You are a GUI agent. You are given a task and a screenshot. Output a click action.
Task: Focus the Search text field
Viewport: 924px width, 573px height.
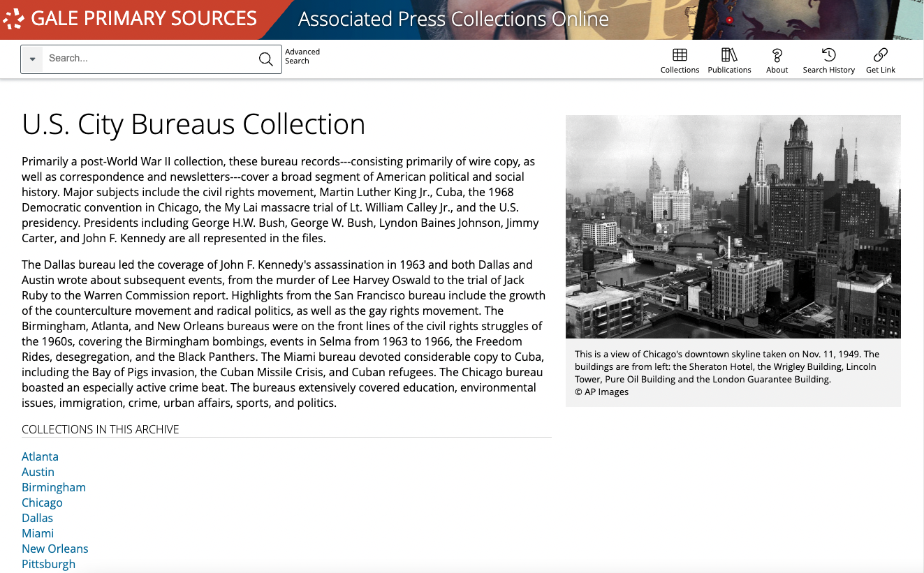[149, 59]
